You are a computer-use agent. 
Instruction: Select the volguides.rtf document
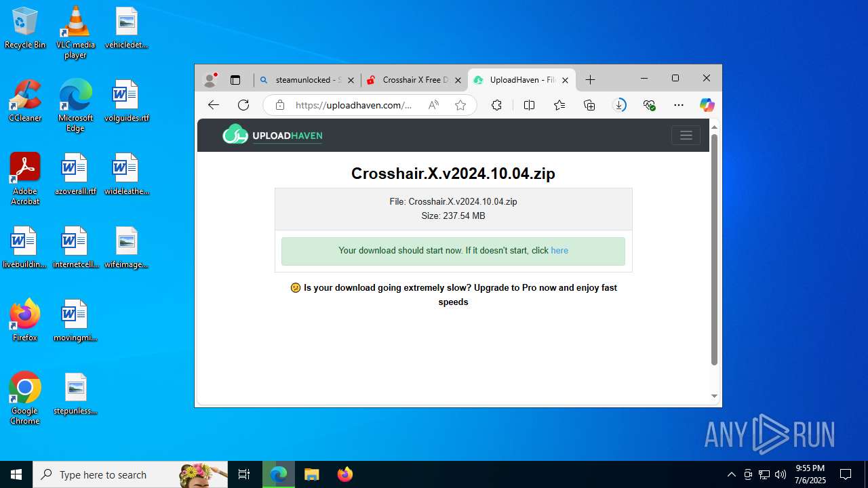126,101
